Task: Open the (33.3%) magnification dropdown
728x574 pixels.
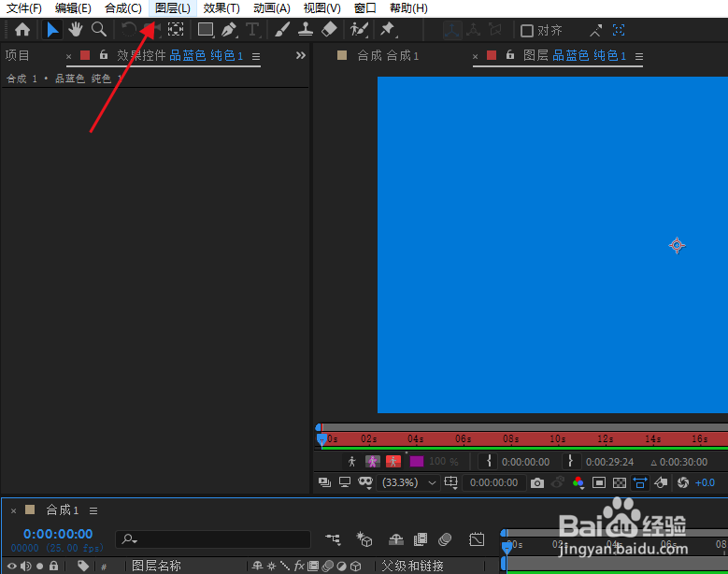Action: point(408,483)
